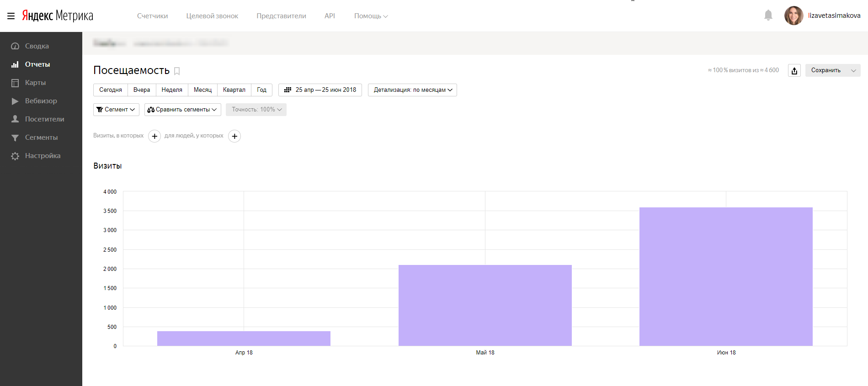This screenshot has width=868, height=386.
Task: Click the export share icon
Action: click(794, 70)
